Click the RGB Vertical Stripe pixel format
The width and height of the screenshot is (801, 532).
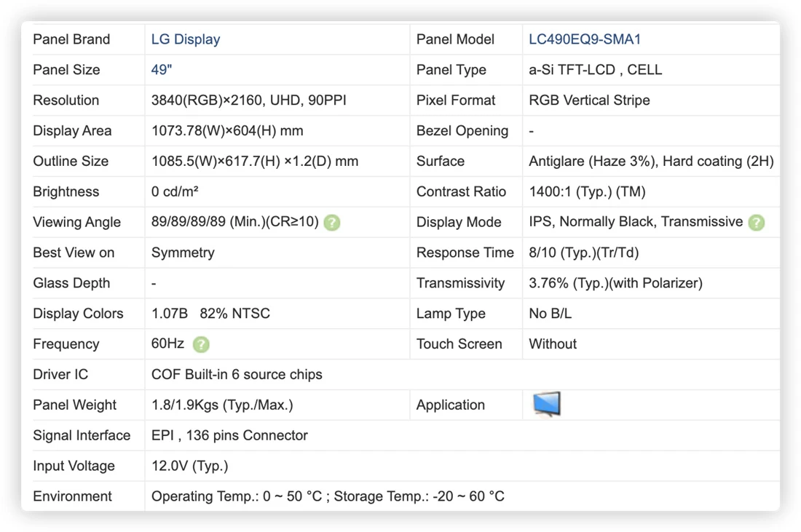coord(589,100)
